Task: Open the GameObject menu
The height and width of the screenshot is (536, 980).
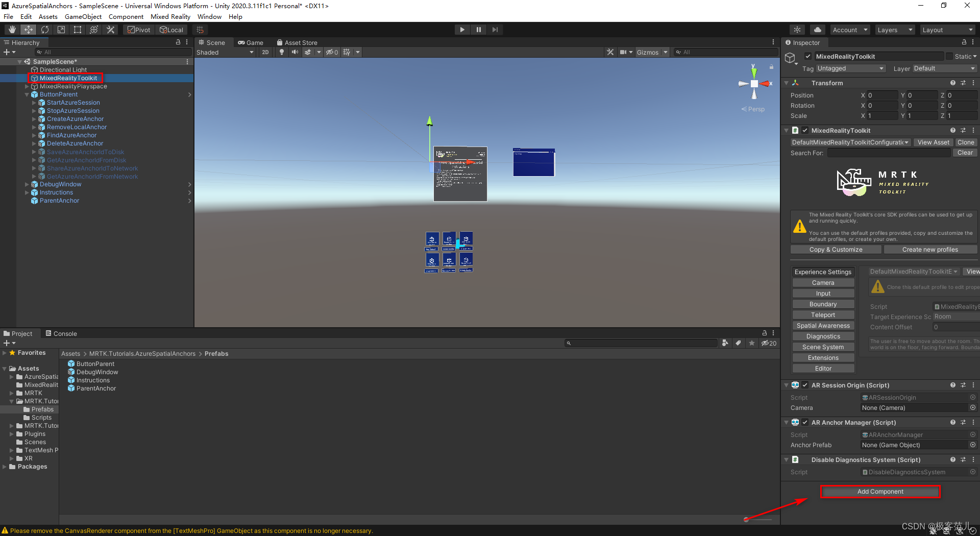Action: tap(83, 16)
